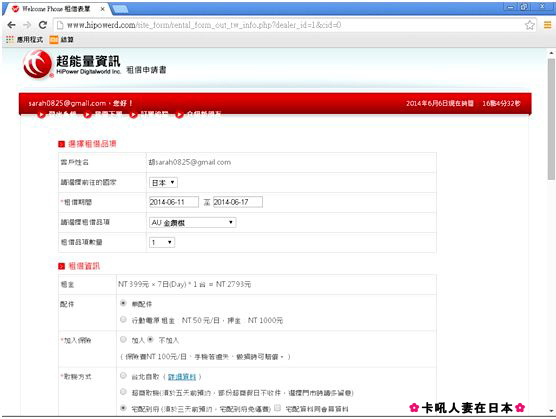Viewport: 556px width, 419px height.
Task: Click the browser forward arrow
Action: tap(27, 25)
